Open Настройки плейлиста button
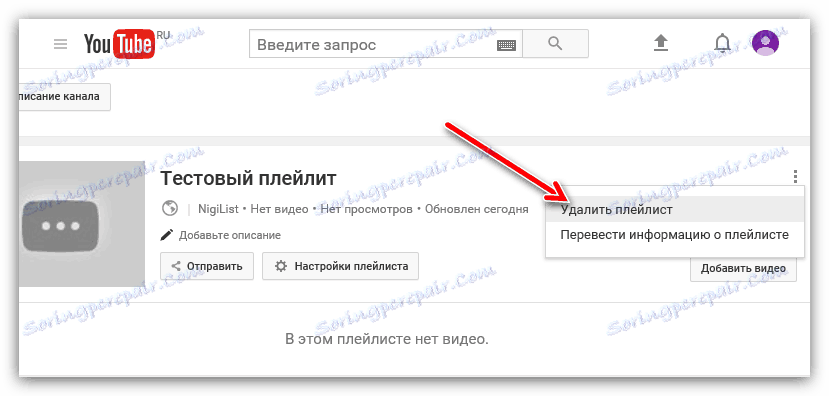This screenshot has height=396, width=829. [340, 266]
